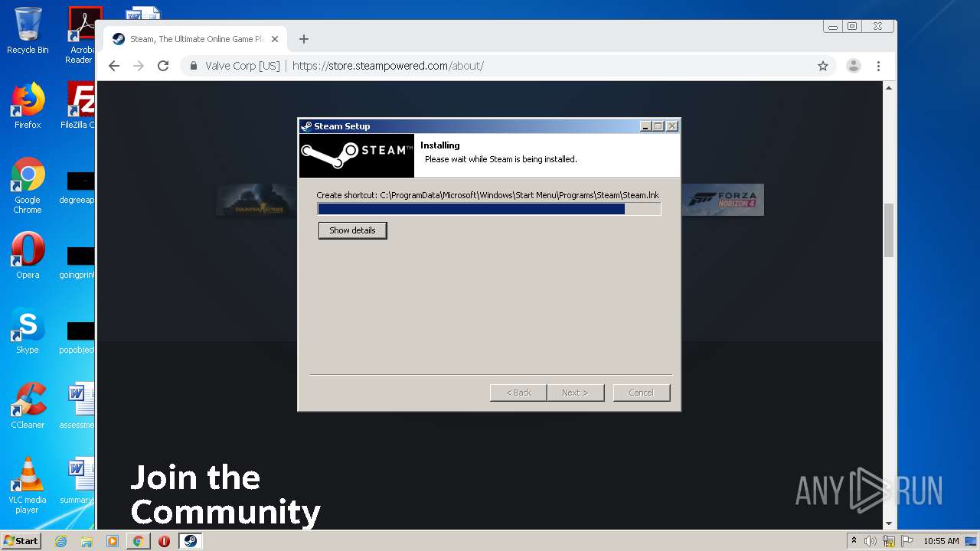Open the FileZilla desktop shortcut
This screenshot has height=551, width=980.
click(x=78, y=106)
